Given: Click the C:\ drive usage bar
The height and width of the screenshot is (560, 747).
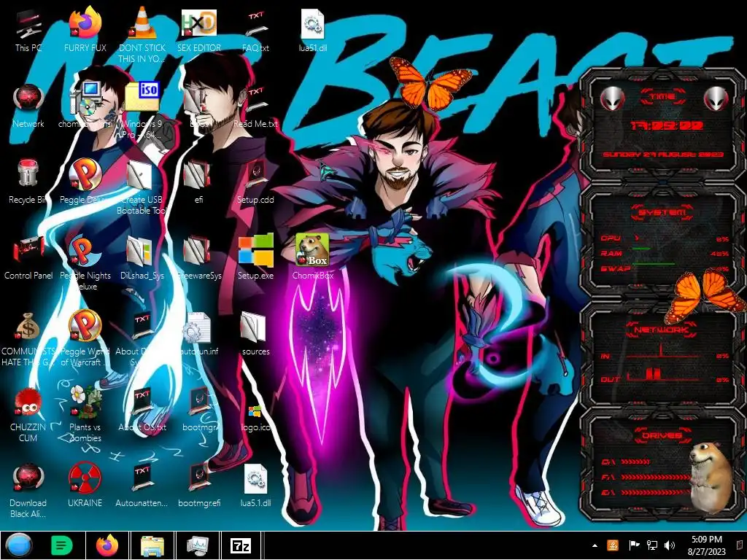Looking at the screenshot, I should pyautogui.click(x=635, y=462).
